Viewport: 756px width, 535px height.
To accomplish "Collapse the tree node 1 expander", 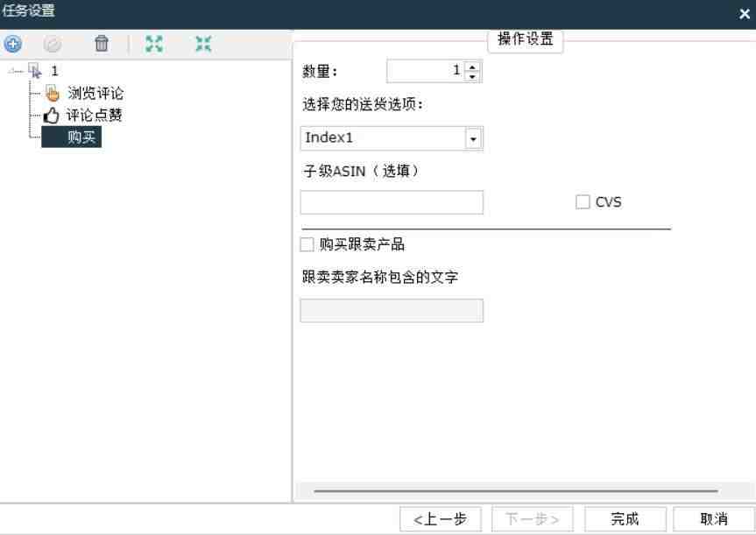I will click(11, 71).
